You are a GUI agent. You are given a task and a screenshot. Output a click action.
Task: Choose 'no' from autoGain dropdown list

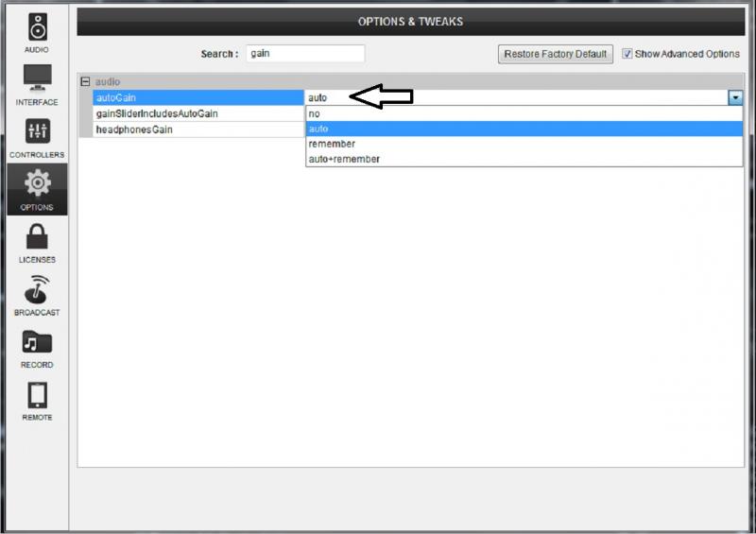(x=524, y=113)
